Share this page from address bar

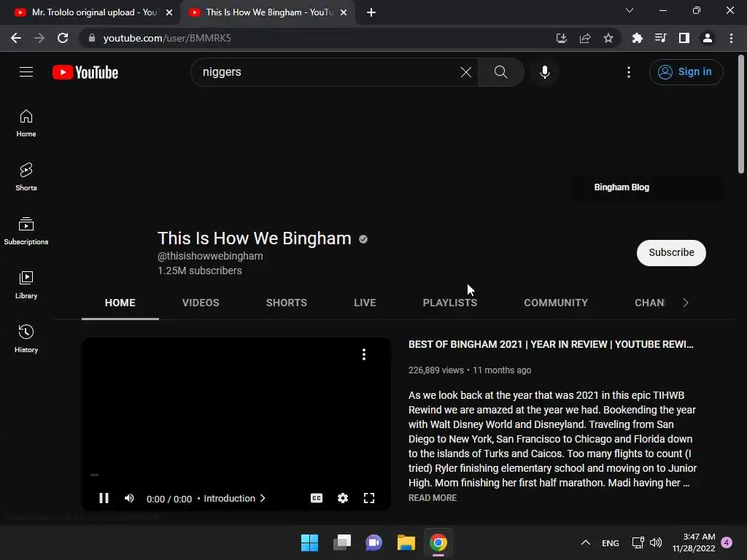pyautogui.click(x=585, y=38)
